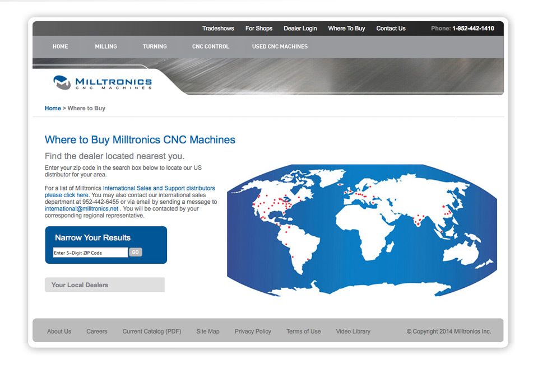This screenshot has width=538, height=392.
Task: Open Careers in footer
Action: [x=97, y=332]
